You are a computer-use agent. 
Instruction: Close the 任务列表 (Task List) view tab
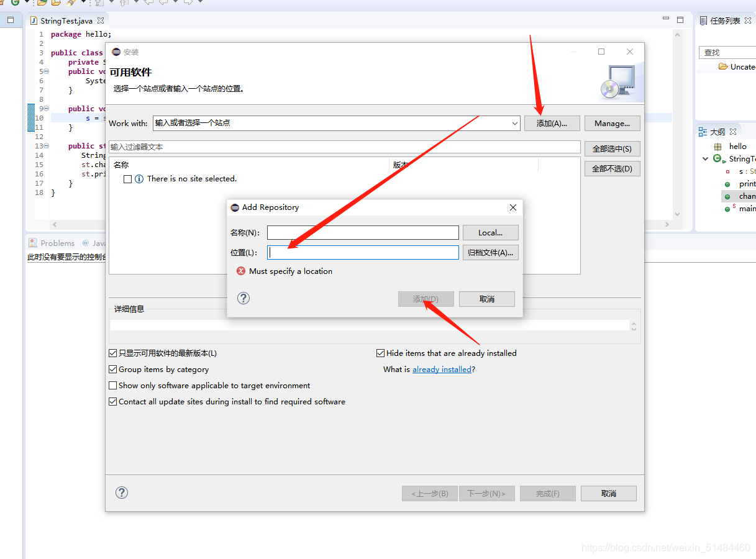pyautogui.click(x=748, y=20)
